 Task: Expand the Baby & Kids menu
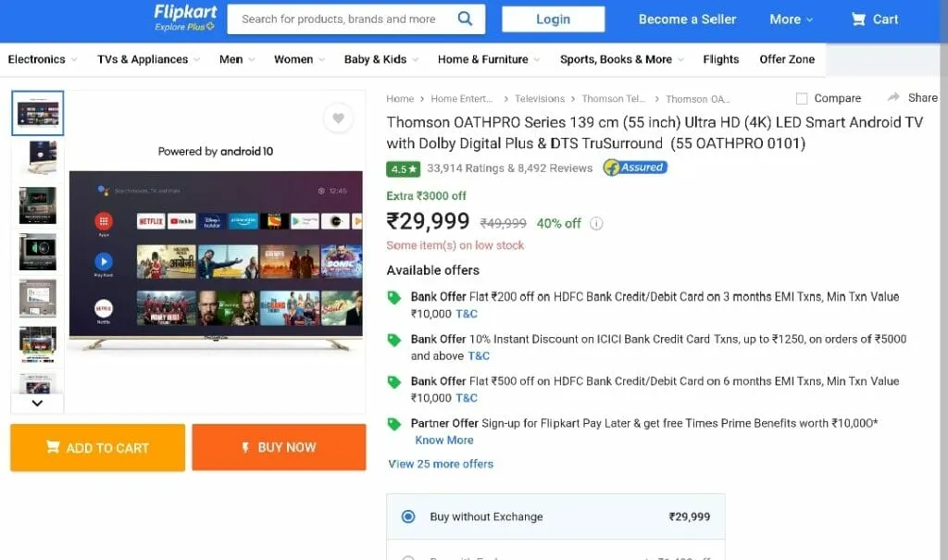point(380,59)
